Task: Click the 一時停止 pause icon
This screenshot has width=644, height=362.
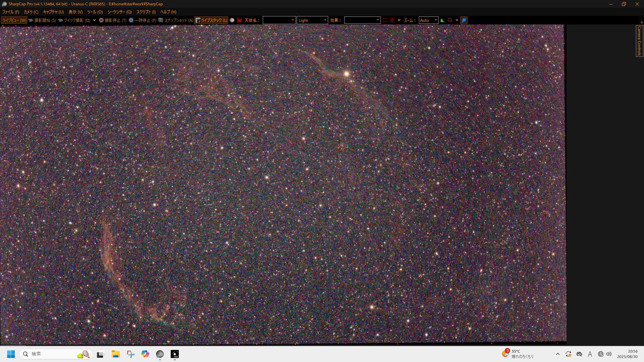Action: pyautogui.click(x=131, y=20)
